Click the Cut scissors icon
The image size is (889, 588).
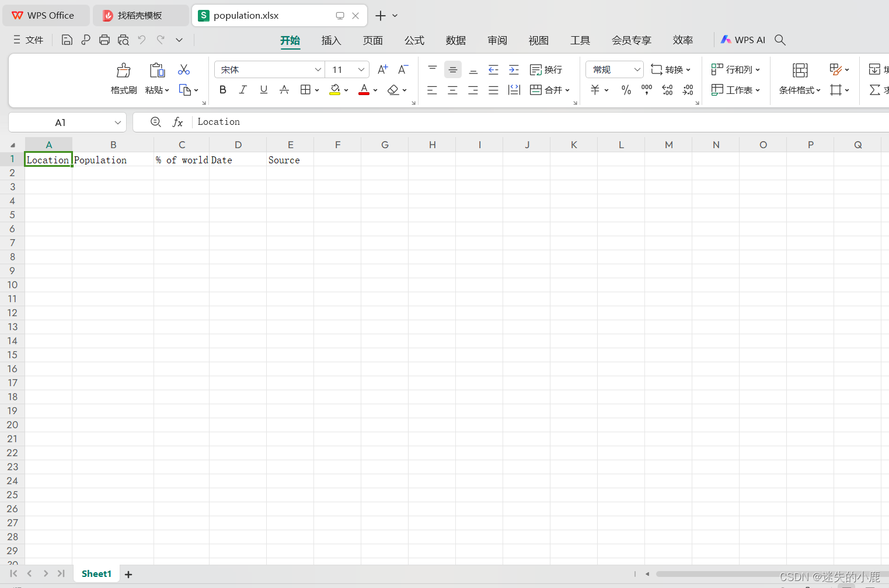(x=184, y=69)
